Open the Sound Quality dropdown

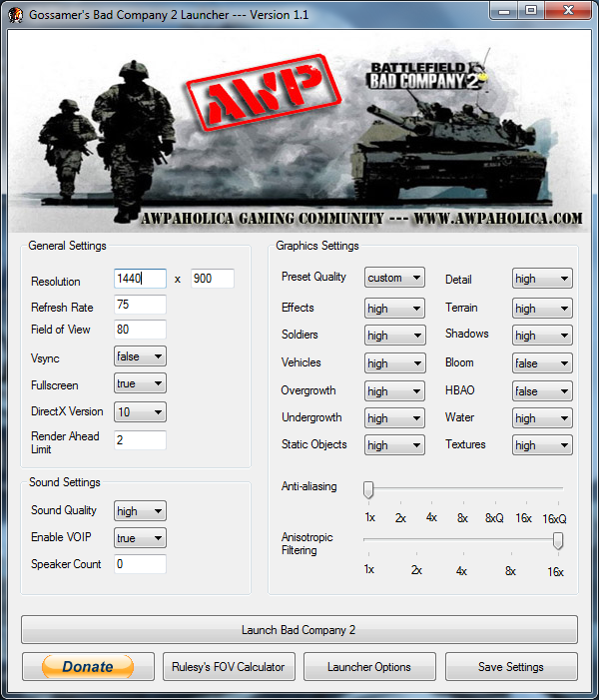coord(141,511)
